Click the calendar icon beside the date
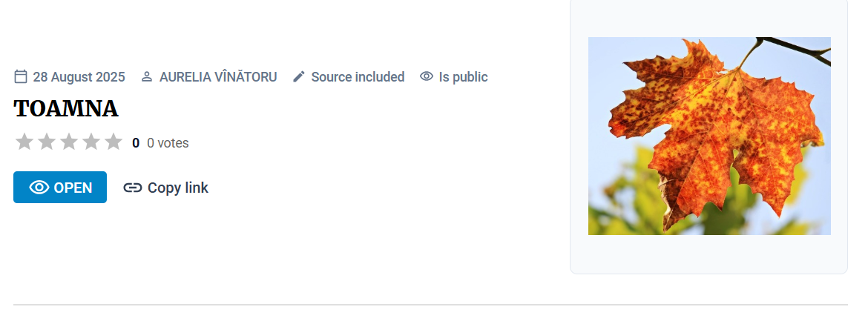Viewport: 868px width, 324px height. (x=21, y=76)
